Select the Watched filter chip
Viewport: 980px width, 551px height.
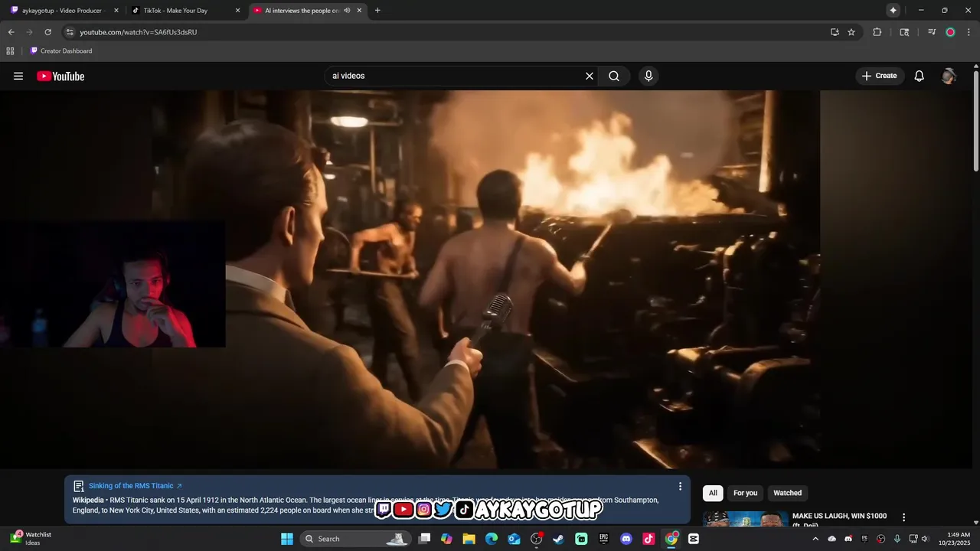(x=787, y=493)
